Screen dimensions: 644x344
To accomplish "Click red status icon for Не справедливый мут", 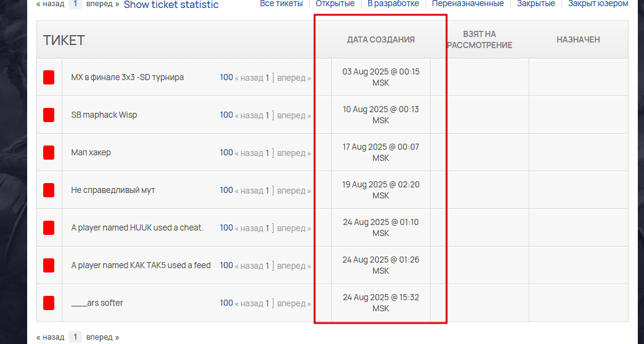I will (49, 190).
